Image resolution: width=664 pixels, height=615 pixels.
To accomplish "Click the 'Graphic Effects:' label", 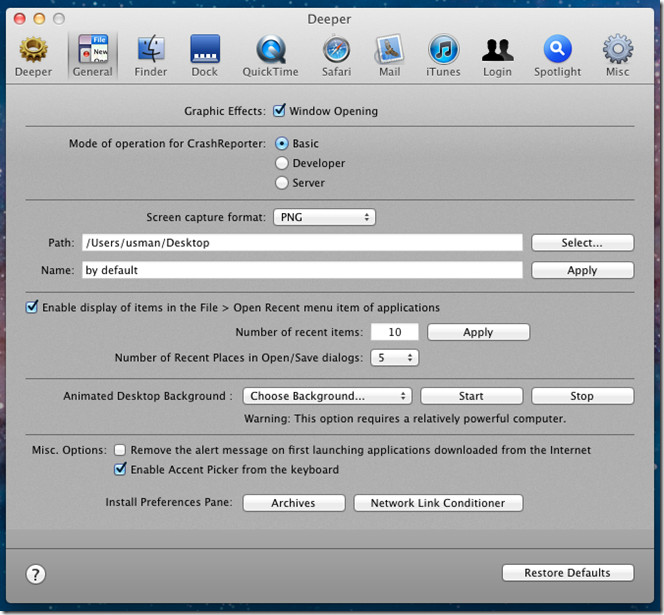I will pos(225,111).
